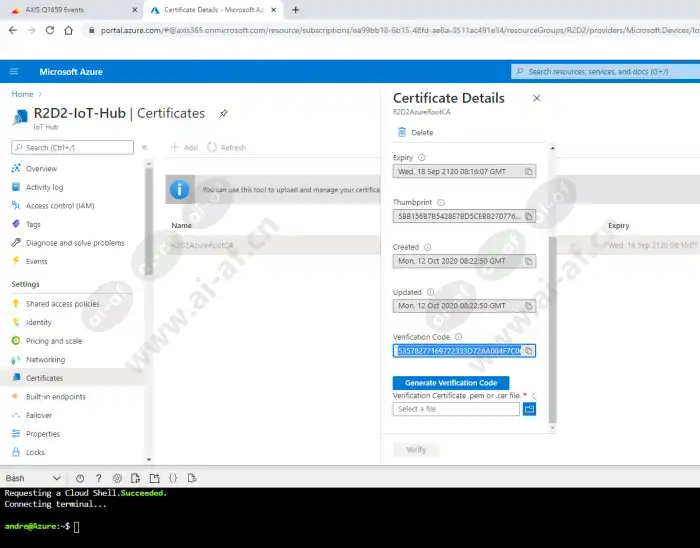Image resolution: width=700 pixels, height=548 pixels.
Task: Open the Cloud Shell editor braces icon
Action: [173, 478]
